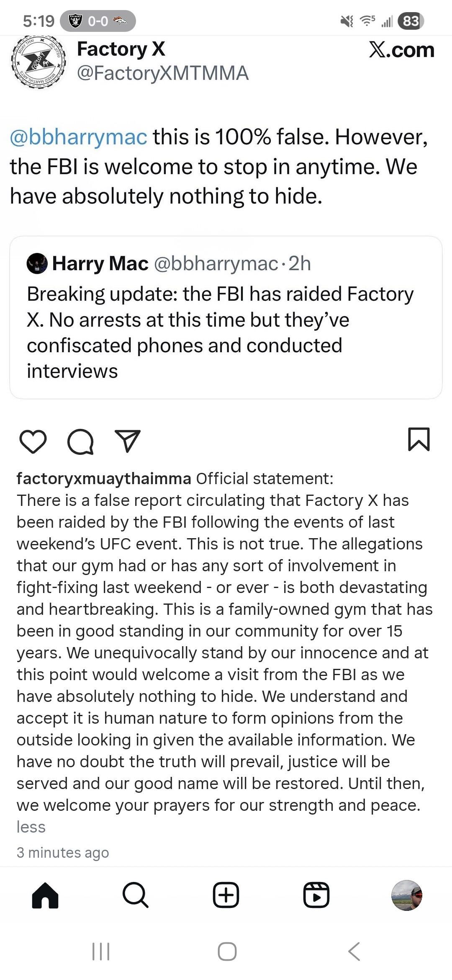The height and width of the screenshot is (980, 452).
Task: Tap Factory X logo avatar
Action: coord(39,62)
